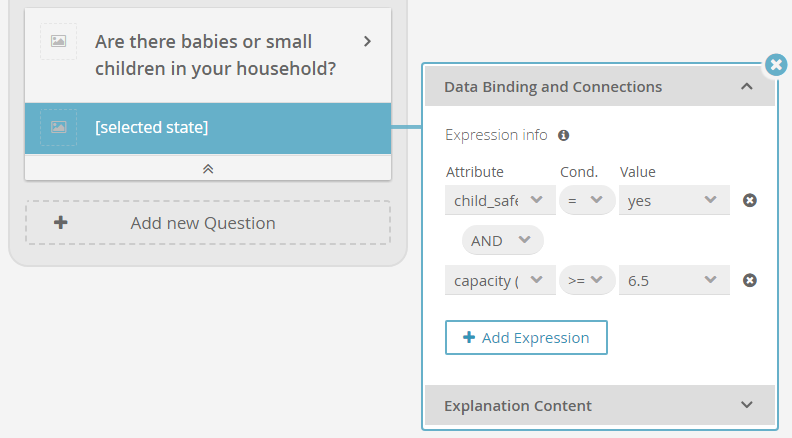
Task: Open the equals condition dropdown
Action: [587, 201]
